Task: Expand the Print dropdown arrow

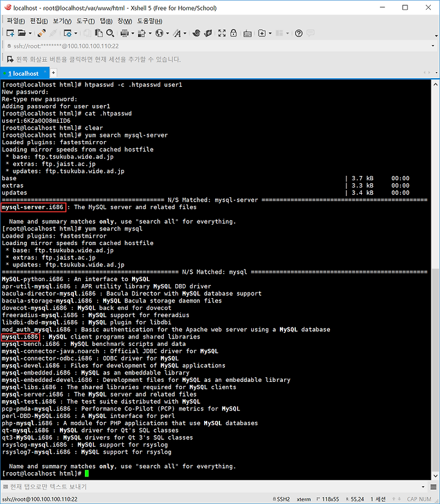Action: [x=133, y=33]
